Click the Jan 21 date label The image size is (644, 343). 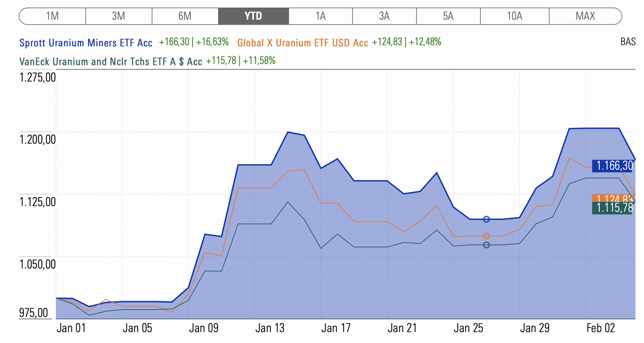pos(402,328)
